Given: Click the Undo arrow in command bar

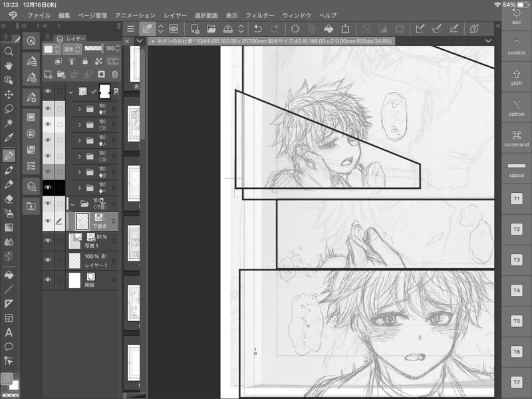Looking at the screenshot, I should [258, 29].
